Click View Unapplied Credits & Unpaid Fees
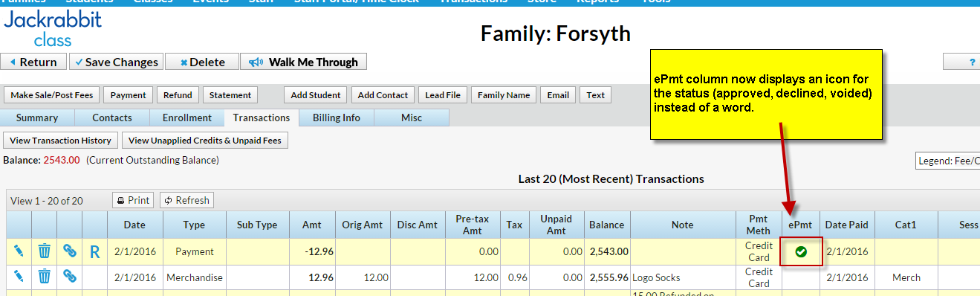 pos(205,140)
